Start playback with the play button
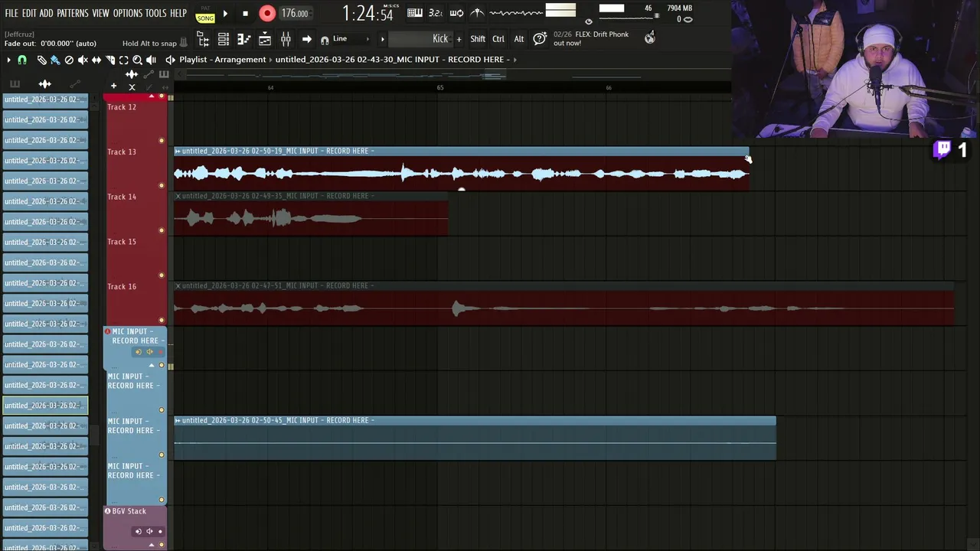The width and height of the screenshot is (980, 551). click(x=225, y=13)
